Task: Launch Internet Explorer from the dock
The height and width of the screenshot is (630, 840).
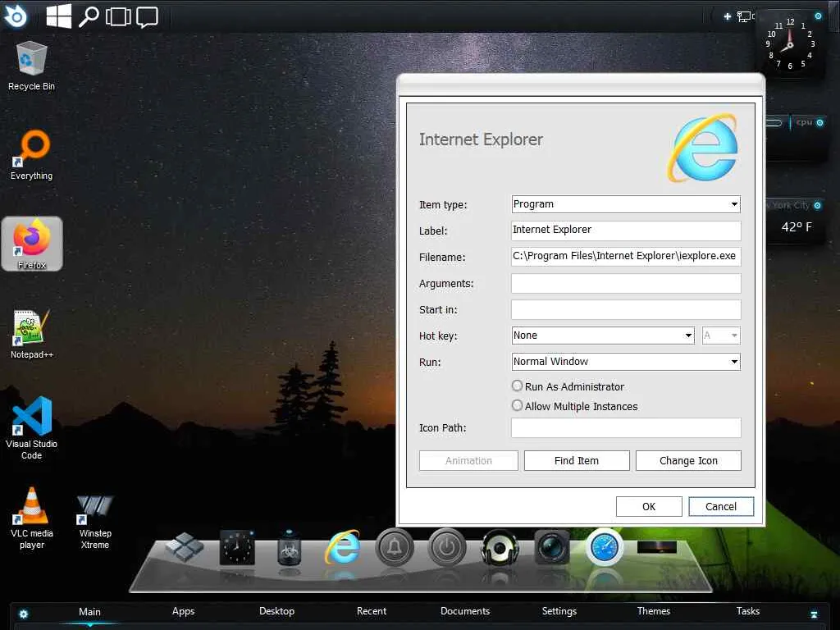Action: pyautogui.click(x=342, y=547)
